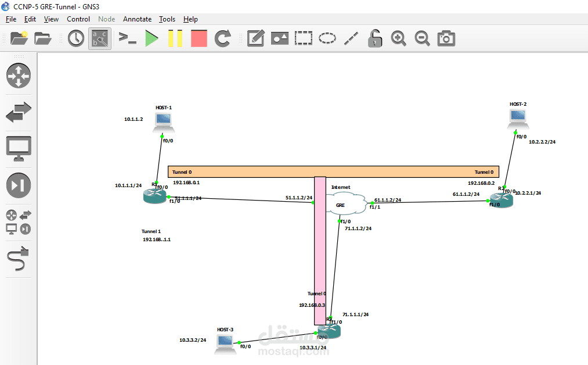Insert a picture into the workspace
The image size is (588, 365).
click(280, 38)
